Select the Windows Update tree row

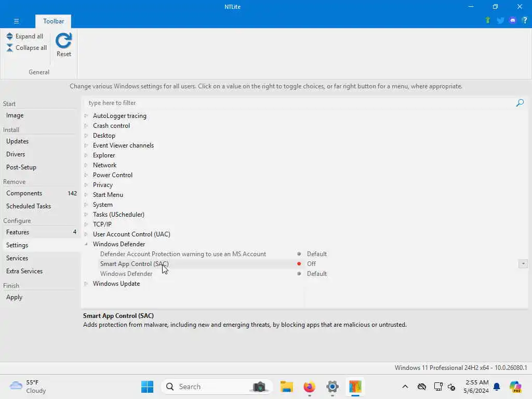(116, 283)
